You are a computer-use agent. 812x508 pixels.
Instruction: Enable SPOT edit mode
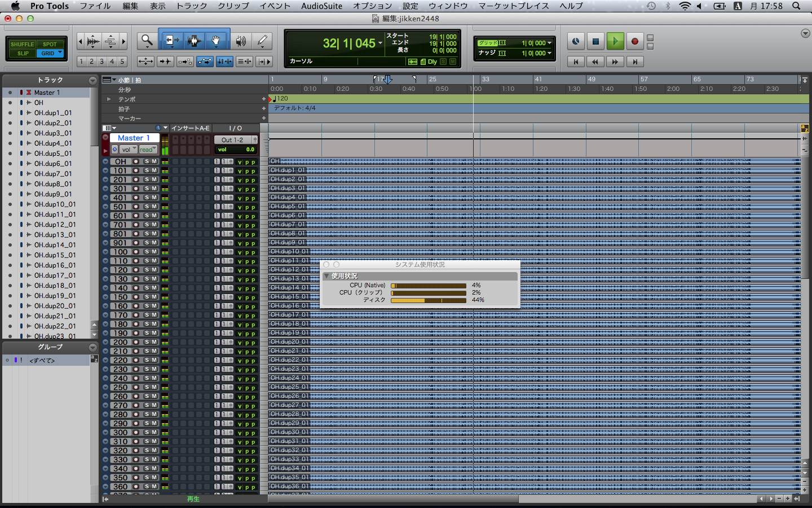[50, 44]
